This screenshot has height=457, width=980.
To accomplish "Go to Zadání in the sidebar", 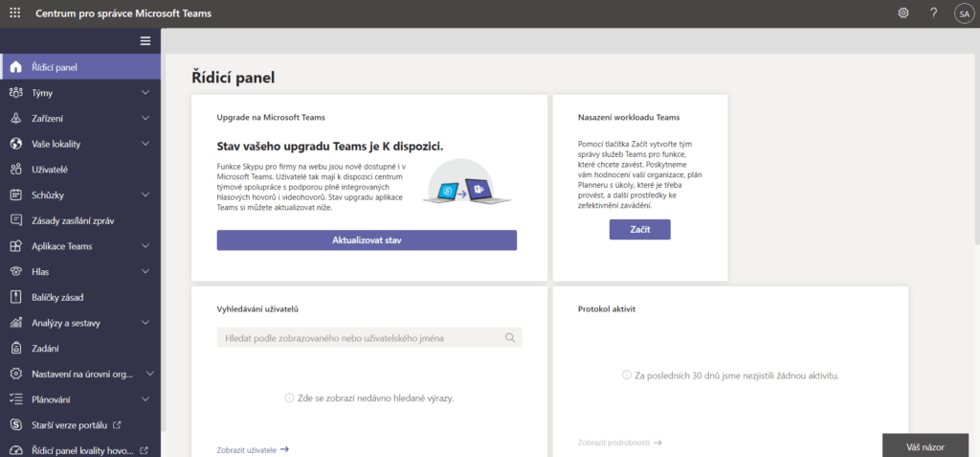I will tap(80, 348).
